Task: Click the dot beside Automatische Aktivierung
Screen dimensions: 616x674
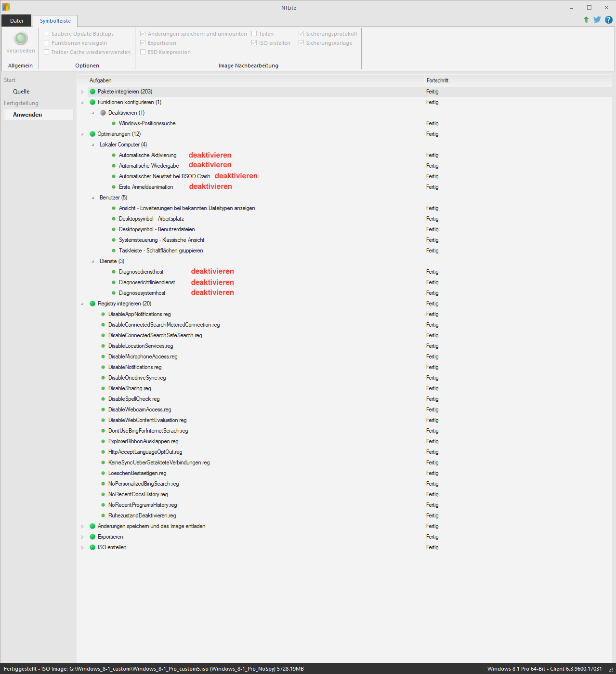Action: point(114,155)
